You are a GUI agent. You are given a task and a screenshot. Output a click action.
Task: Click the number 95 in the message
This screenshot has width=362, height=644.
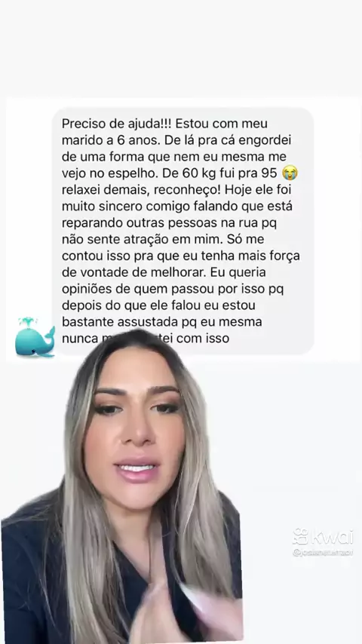[269, 173]
